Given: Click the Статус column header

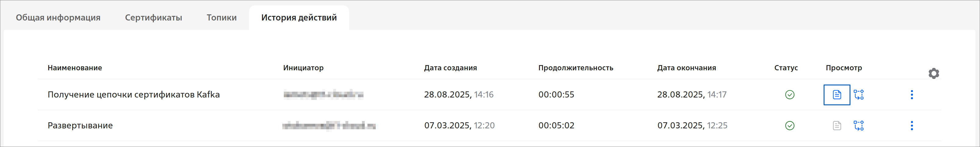Looking at the screenshot, I should [x=786, y=68].
